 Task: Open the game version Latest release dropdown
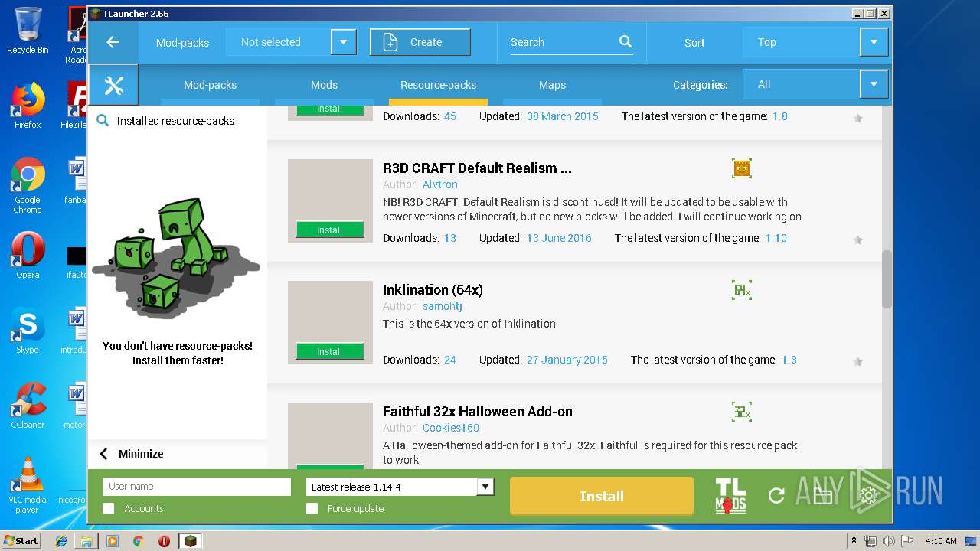tap(400, 487)
